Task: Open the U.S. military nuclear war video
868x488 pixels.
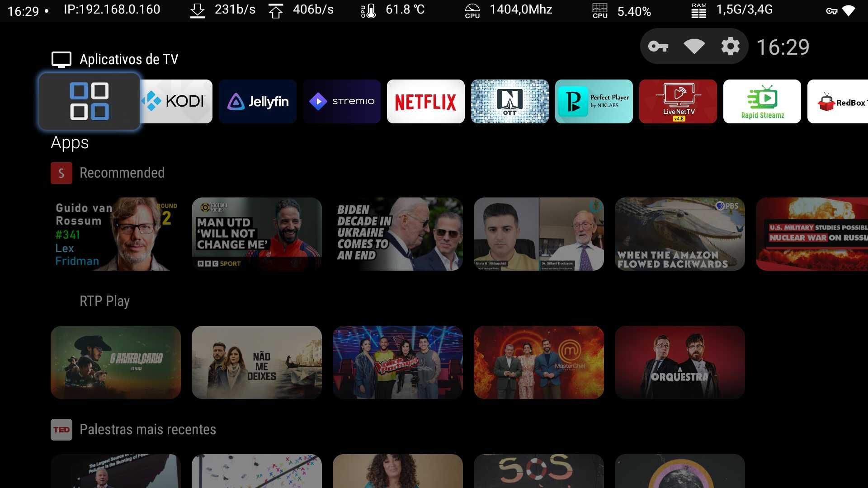Action: click(x=812, y=234)
